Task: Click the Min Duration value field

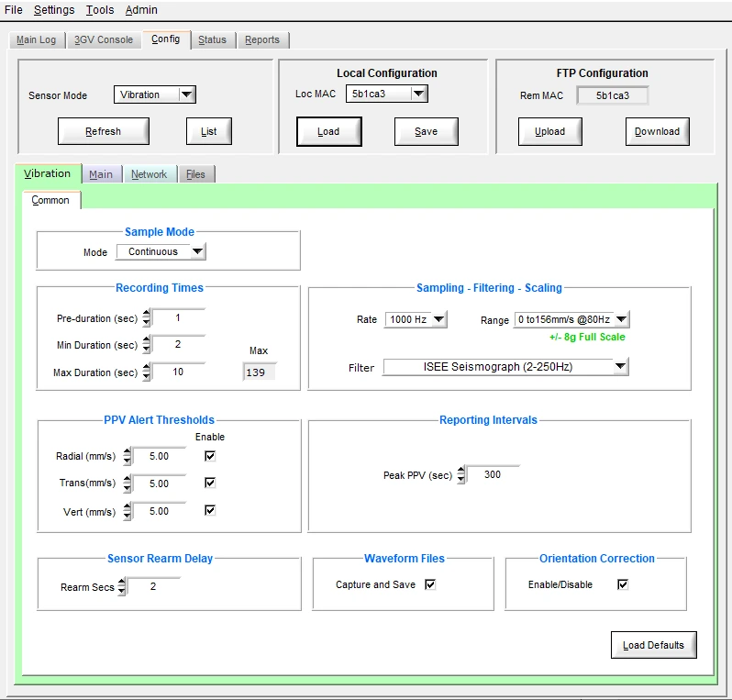Action: pos(178,345)
